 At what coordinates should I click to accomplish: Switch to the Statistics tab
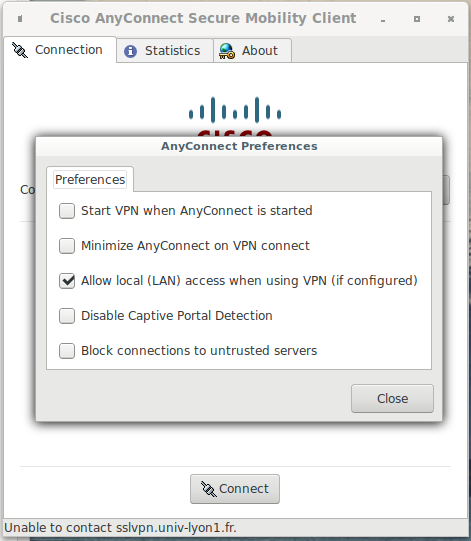(x=165, y=51)
